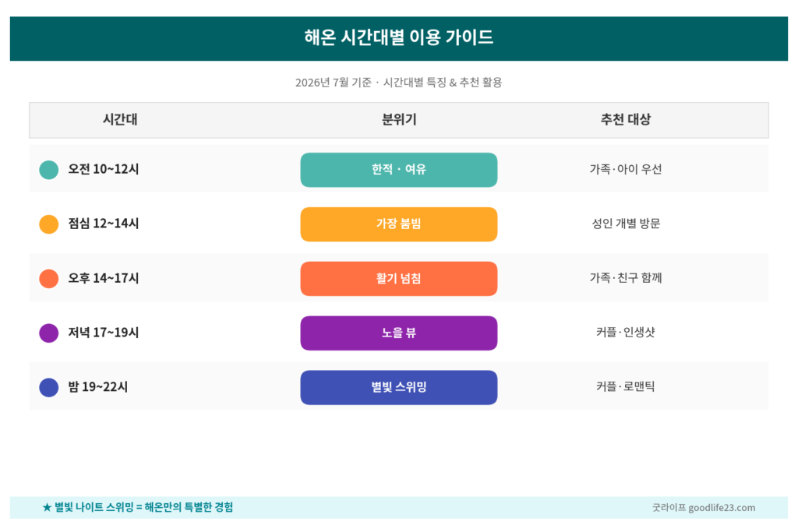The height and width of the screenshot is (532, 798).
Task: Click the purple dot beside 저녁 17~19시
Action: [49, 333]
